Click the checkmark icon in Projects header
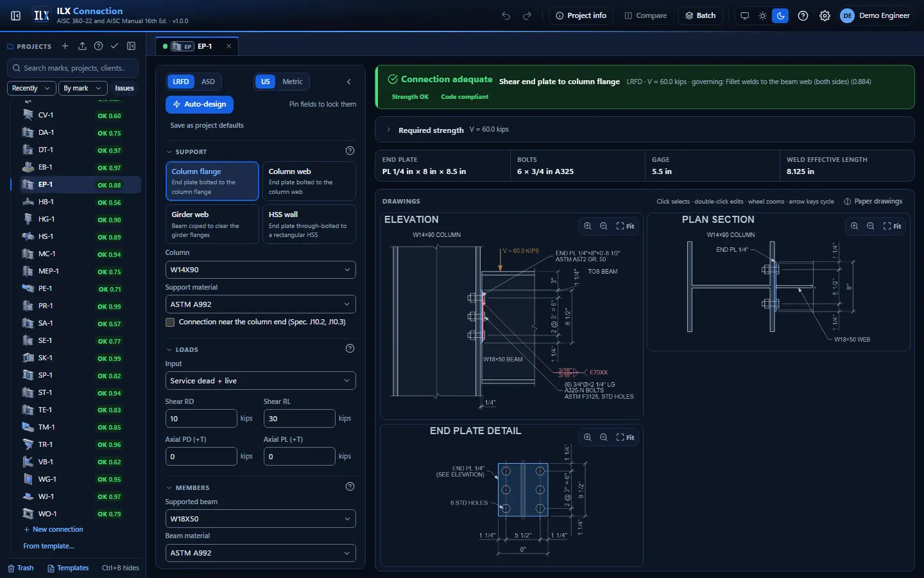Viewport: 924px width, 578px height. pyautogui.click(x=114, y=46)
